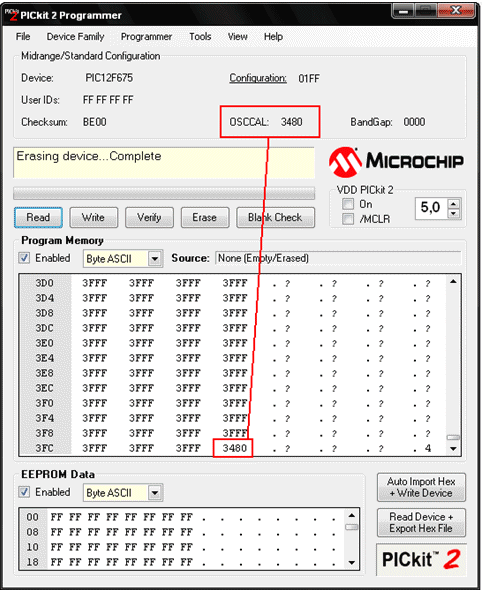Uncheck EEPROM Data Enabled checkbox

(24, 492)
